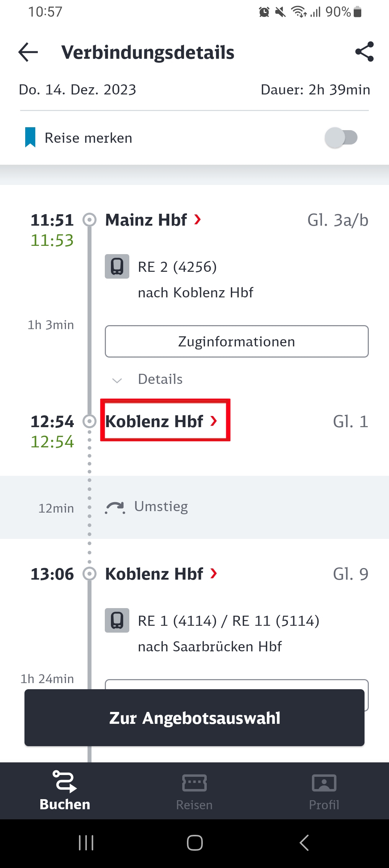This screenshot has width=389, height=868.
Task: Tap the back arrow icon
Action: (x=28, y=52)
